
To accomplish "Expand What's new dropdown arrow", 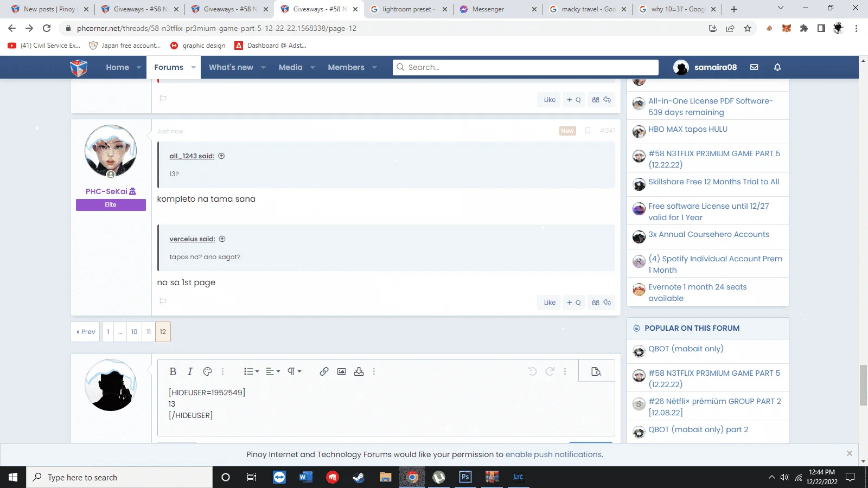I will click(x=263, y=67).
